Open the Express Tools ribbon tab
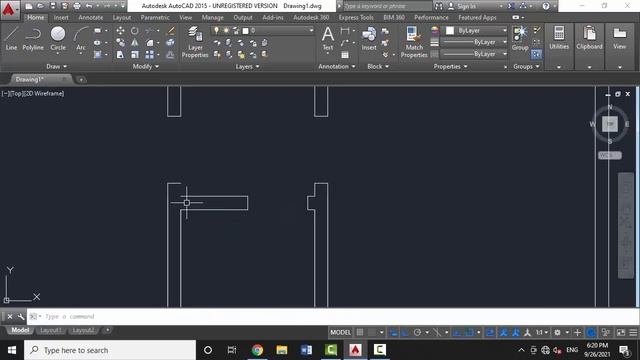The height and width of the screenshot is (360, 640). (356, 18)
